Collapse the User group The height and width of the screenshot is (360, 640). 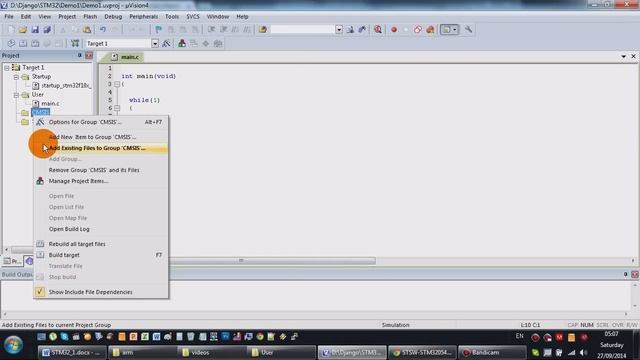coord(16,95)
